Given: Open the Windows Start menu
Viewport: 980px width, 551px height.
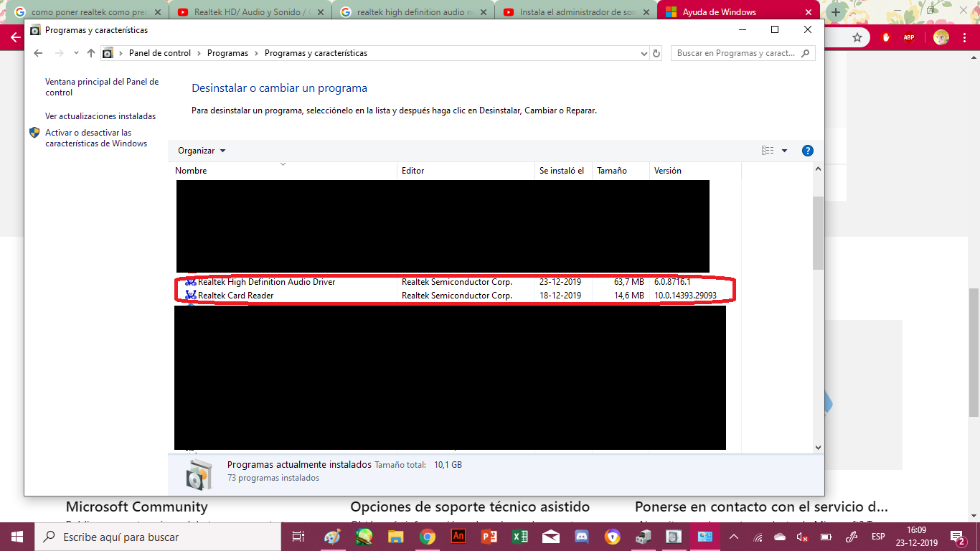Looking at the screenshot, I should pos(17,537).
